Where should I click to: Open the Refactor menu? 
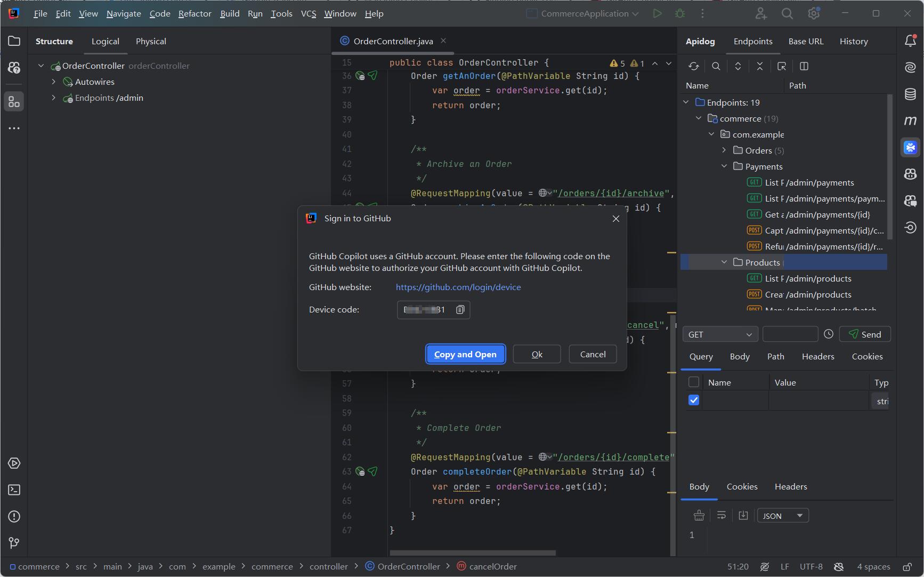194,14
